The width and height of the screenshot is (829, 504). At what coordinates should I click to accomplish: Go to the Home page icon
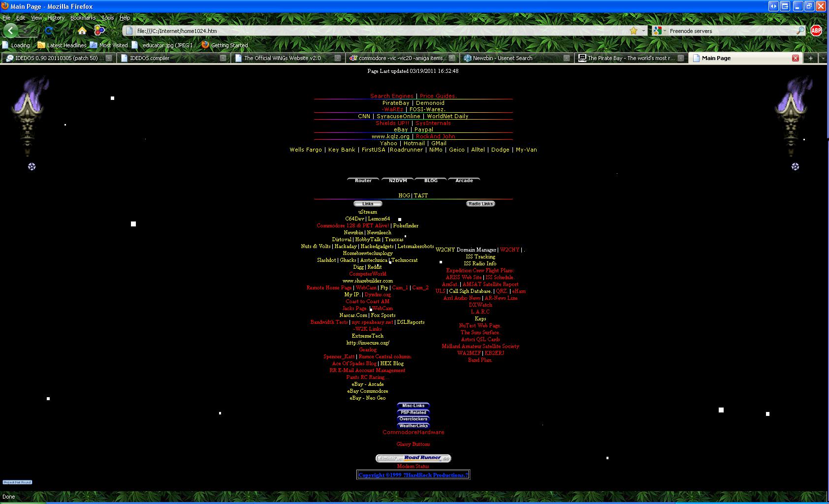point(82,31)
